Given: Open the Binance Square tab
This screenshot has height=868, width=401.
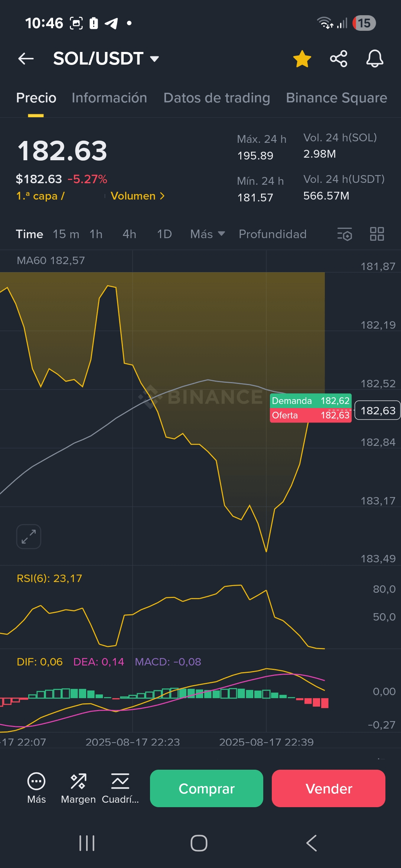Looking at the screenshot, I should [336, 98].
